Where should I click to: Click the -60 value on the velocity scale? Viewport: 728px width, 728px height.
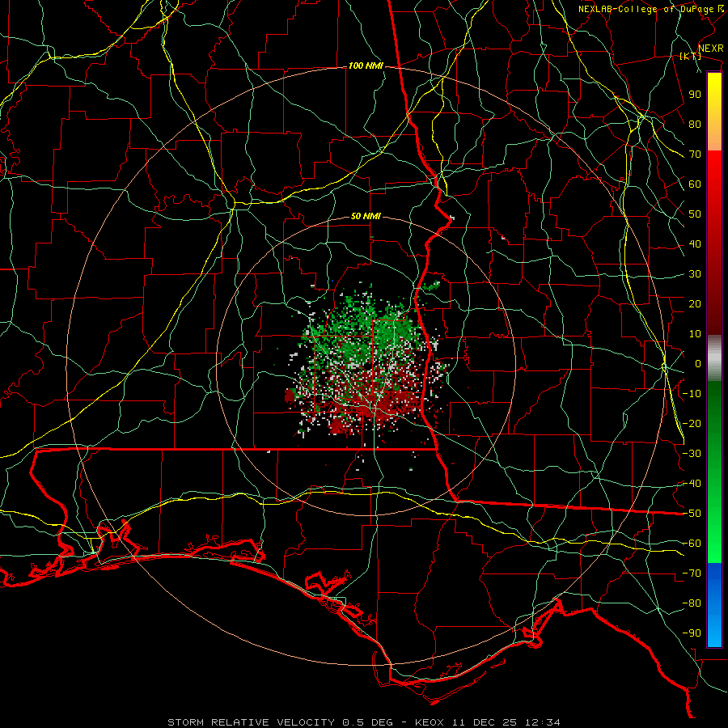(692, 544)
